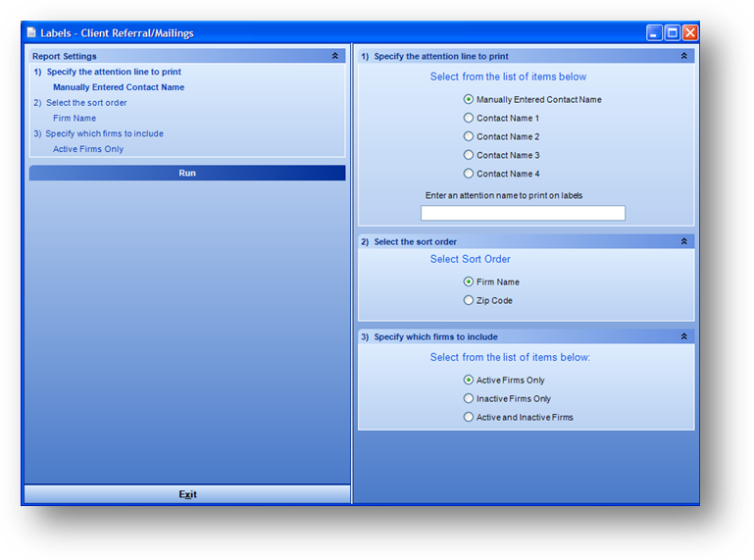Screen dimensions: 754x560
Task: Collapse the Select the sort order section
Action: [683, 241]
